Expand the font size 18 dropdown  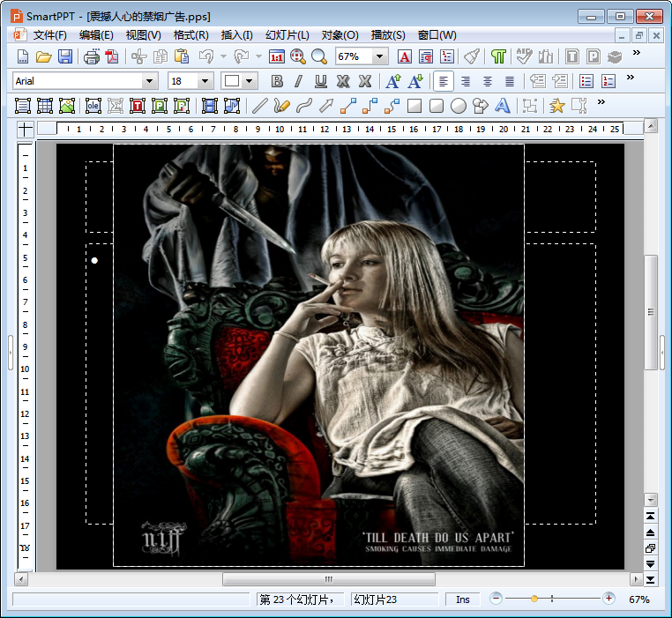(x=205, y=81)
